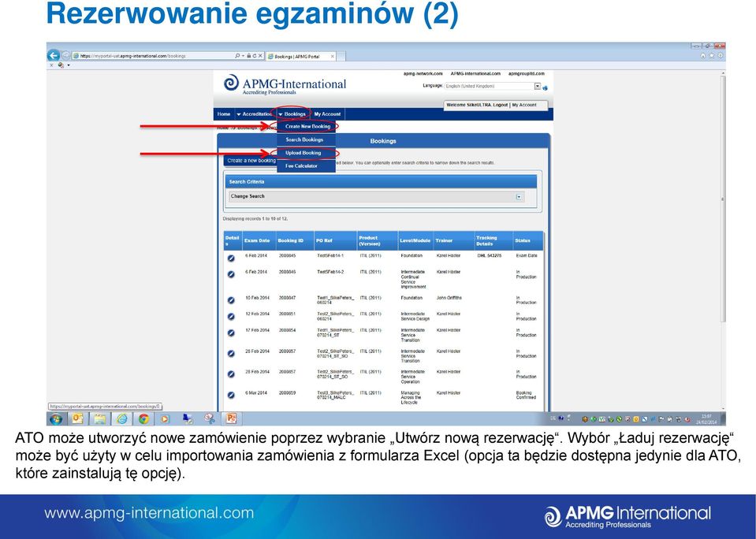
Task: Click the IE Home icon at top right
Action: click(703, 55)
